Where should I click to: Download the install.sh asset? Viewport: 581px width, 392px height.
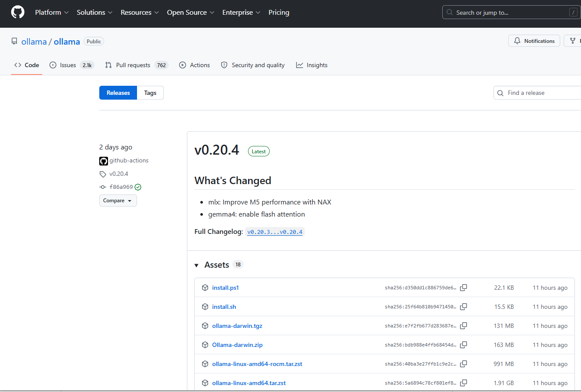click(x=224, y=307)
